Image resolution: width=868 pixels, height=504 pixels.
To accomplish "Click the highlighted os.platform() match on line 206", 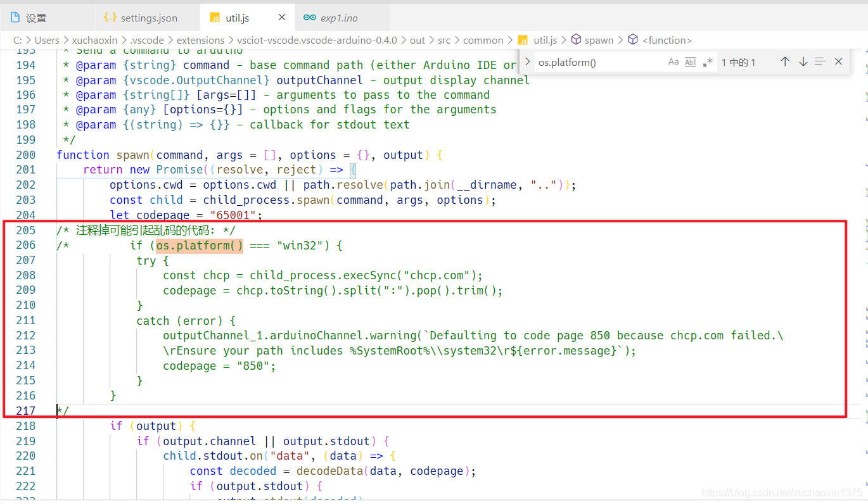I will pos(200,245).
